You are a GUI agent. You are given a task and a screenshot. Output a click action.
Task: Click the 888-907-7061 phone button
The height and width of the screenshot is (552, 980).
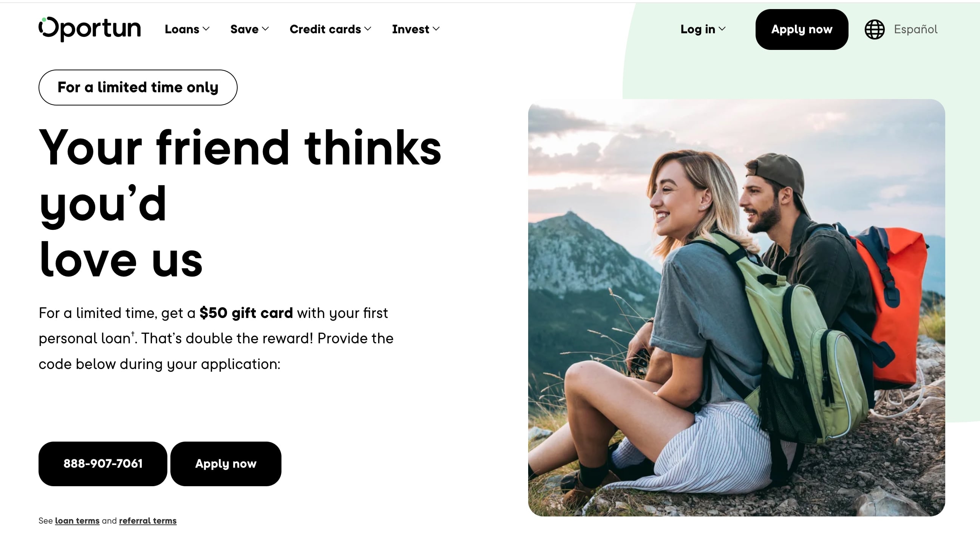(102, 463)
